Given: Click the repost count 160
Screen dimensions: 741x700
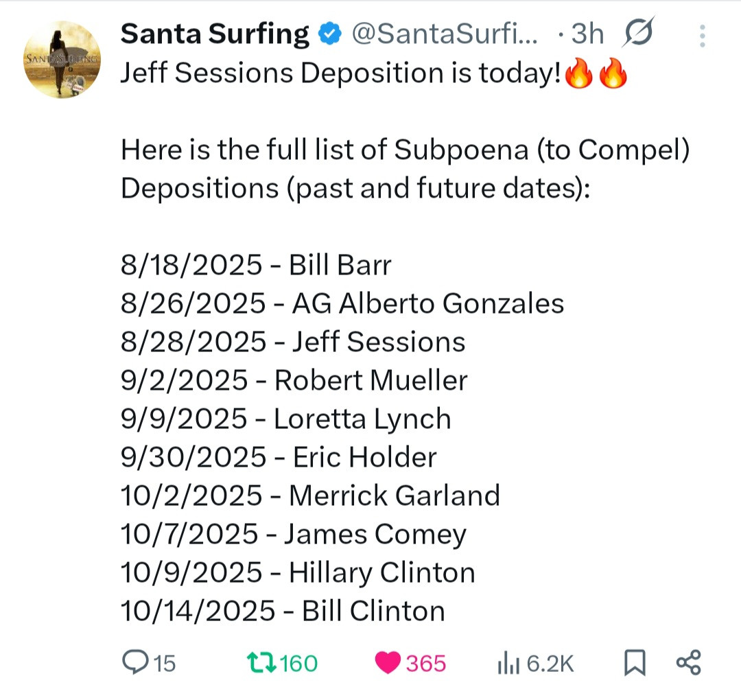Looking at the screenshot, I should [298, 664].
